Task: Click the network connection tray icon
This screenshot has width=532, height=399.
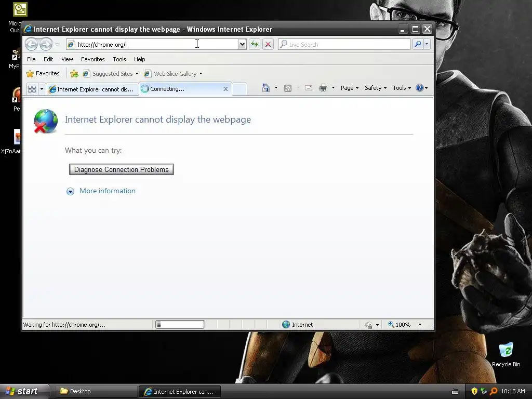Action: click(x=484, y=391)
